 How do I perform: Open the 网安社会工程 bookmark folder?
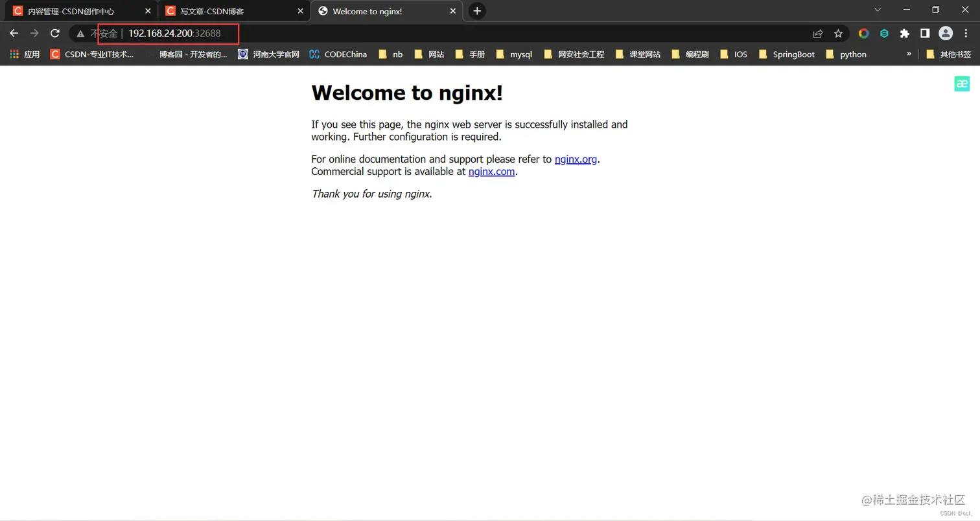click(574, 54)
